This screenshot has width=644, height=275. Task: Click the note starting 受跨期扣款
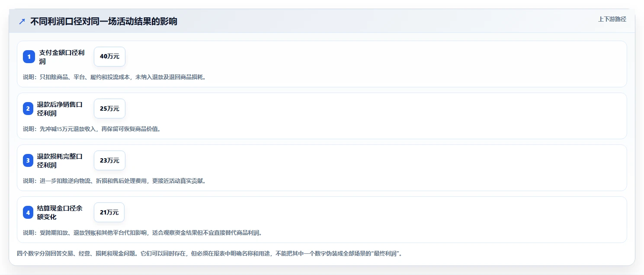tap(143, 233)
